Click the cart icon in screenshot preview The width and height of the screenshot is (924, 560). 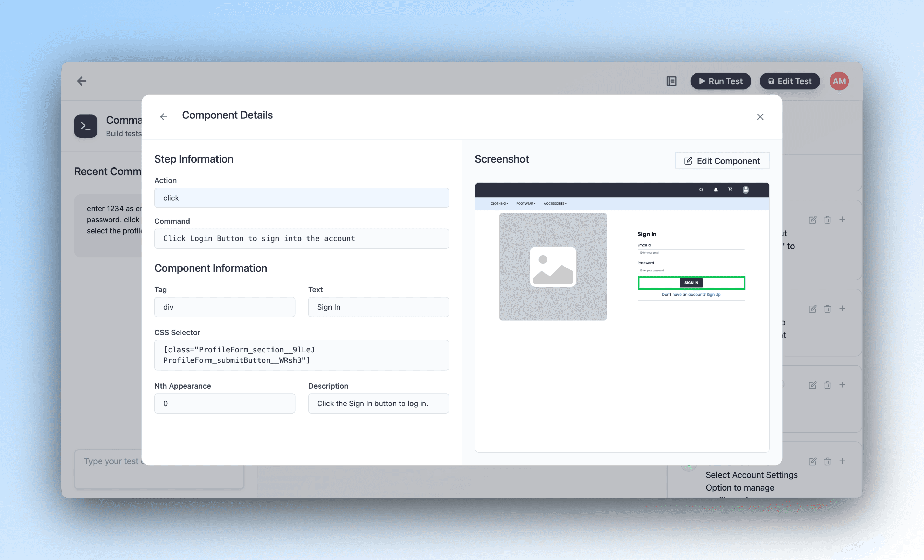point(730,190)
